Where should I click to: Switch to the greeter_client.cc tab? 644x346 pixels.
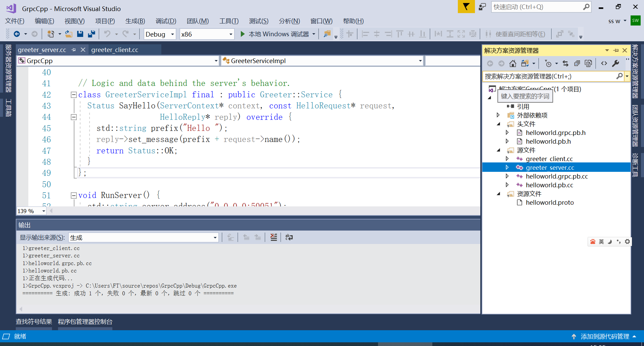(115, 50)
